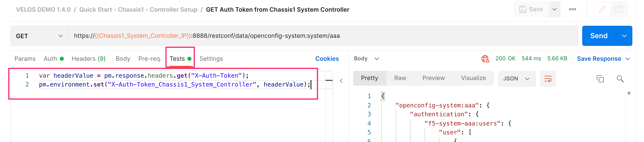
Task: Expand the Send button options arrow
Action: pos(624,36)
